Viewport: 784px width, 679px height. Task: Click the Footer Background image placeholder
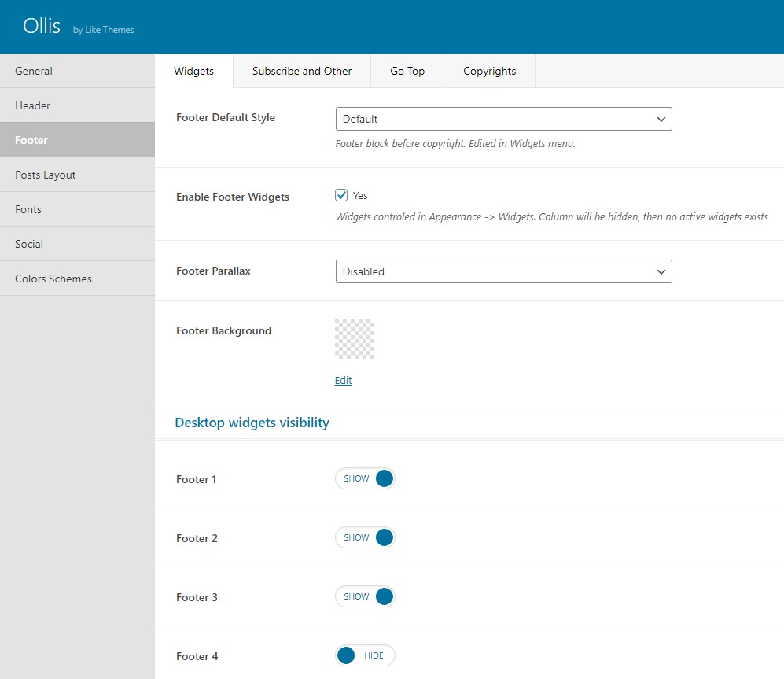(355, 339)
